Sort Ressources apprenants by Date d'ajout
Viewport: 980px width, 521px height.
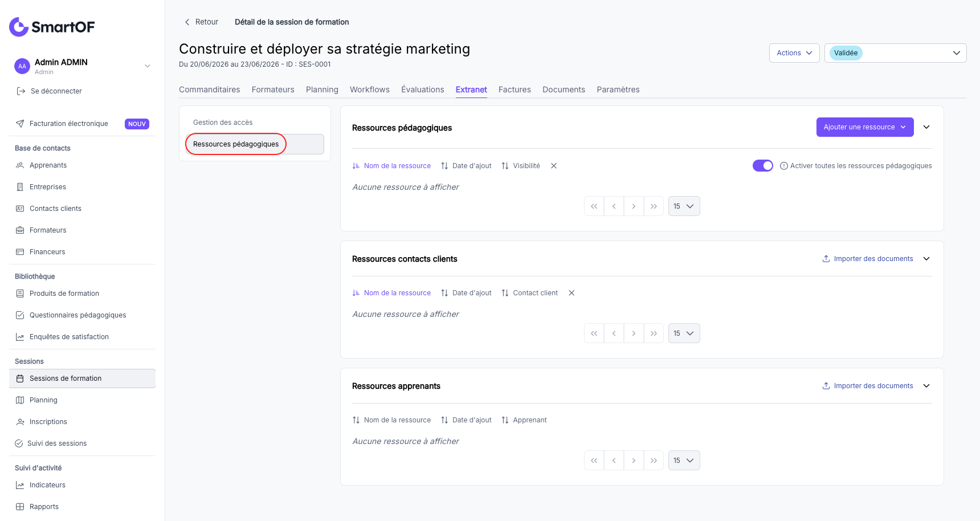coord(466,420)
